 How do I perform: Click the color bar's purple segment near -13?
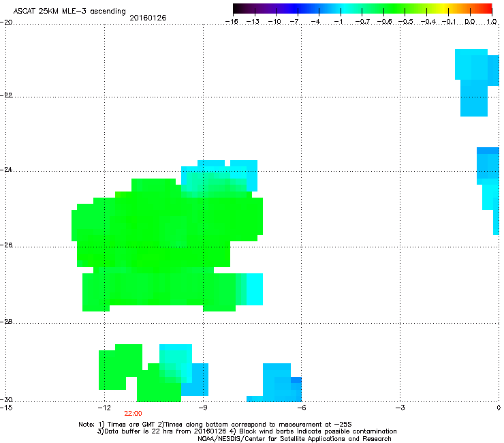point(255,8)
